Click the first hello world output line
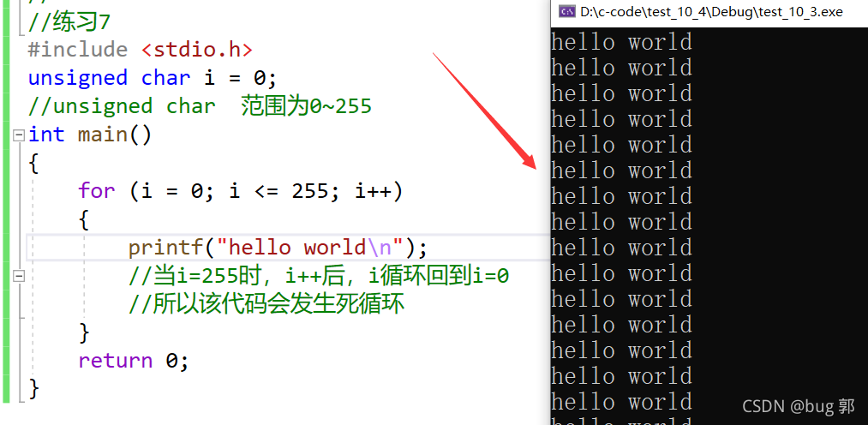 click(622, 42)
